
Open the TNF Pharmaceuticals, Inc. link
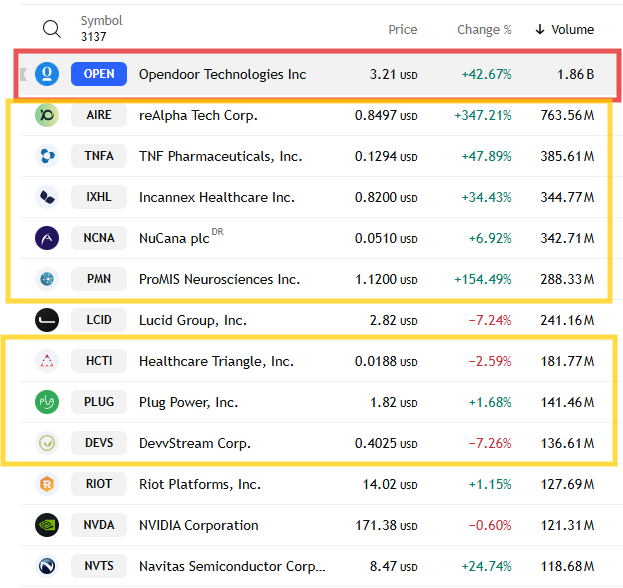tap(221, 156)
